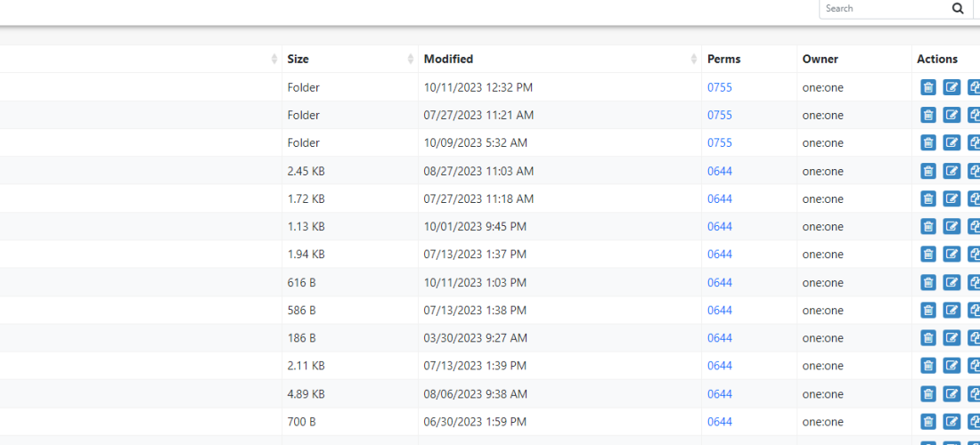Open 0644 permissions of the 586 B file
The width and height of the screenshot is (980, 445).
click(719, 310)
